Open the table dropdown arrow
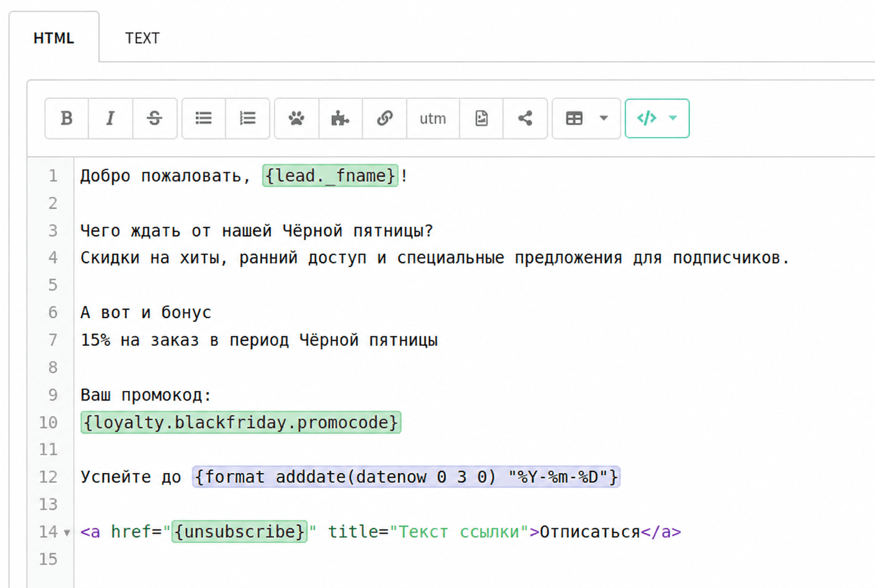 tap(603, 118)
